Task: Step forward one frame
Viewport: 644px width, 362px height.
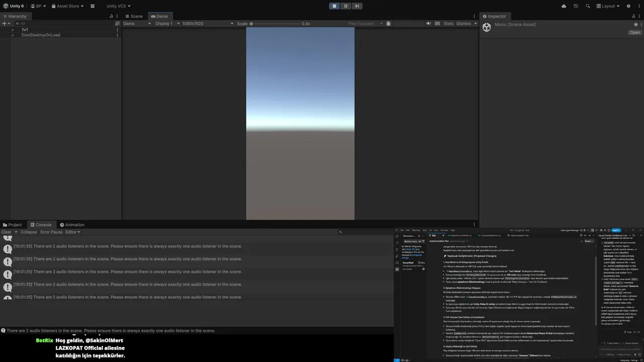Action: point(357,6)
